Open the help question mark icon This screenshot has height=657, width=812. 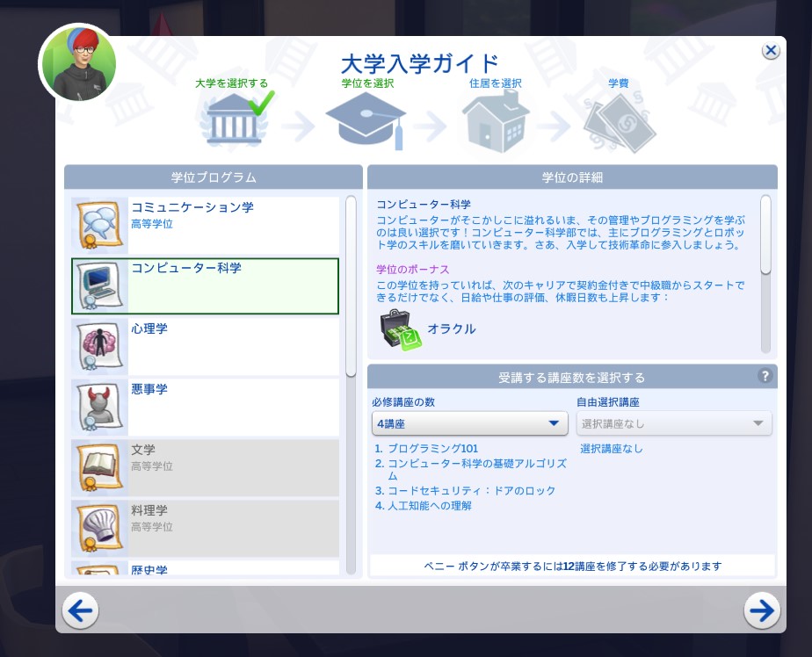[765, 376]
